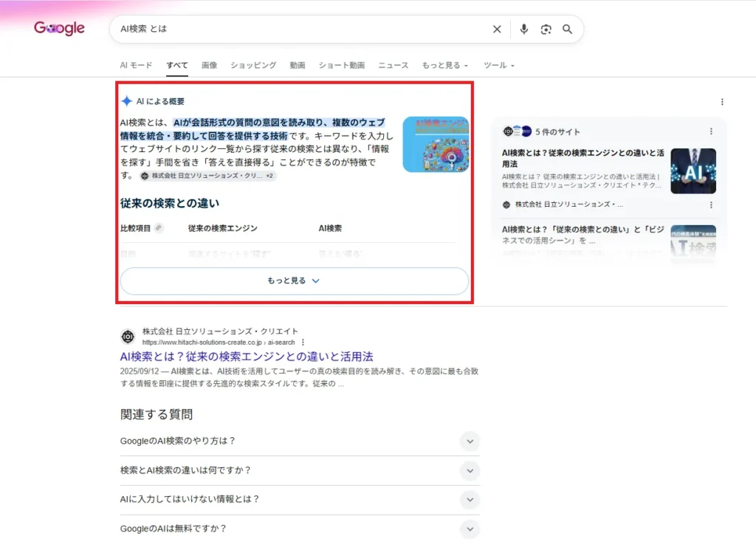Click the Google logo
756x547 pixels.
[x=59, y=29]
